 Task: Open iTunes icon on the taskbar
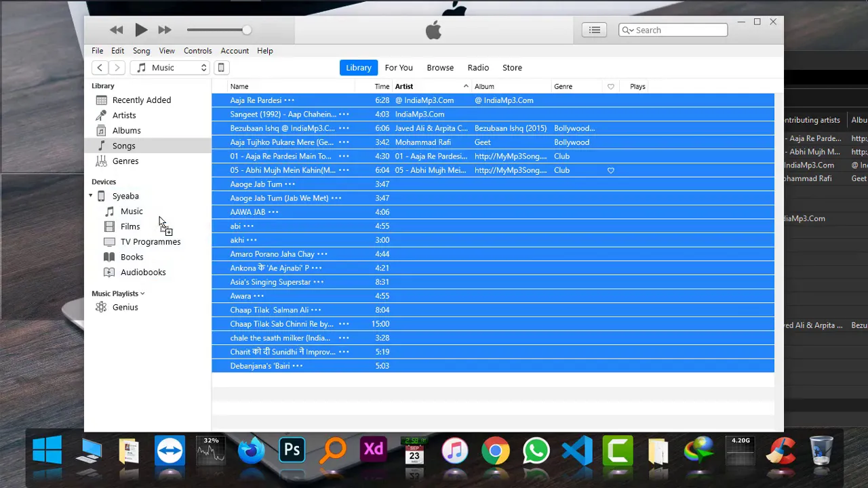455,450
